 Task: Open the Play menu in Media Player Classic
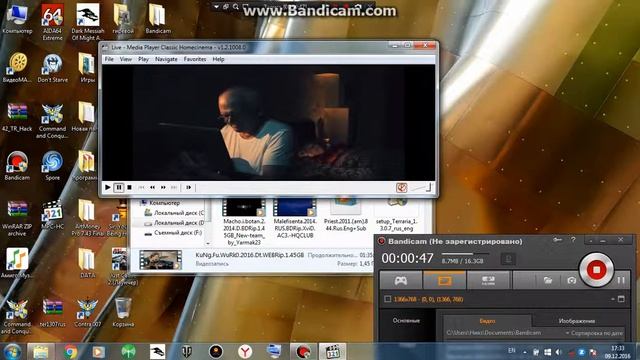pyautogui.click(x=143, y=59)
